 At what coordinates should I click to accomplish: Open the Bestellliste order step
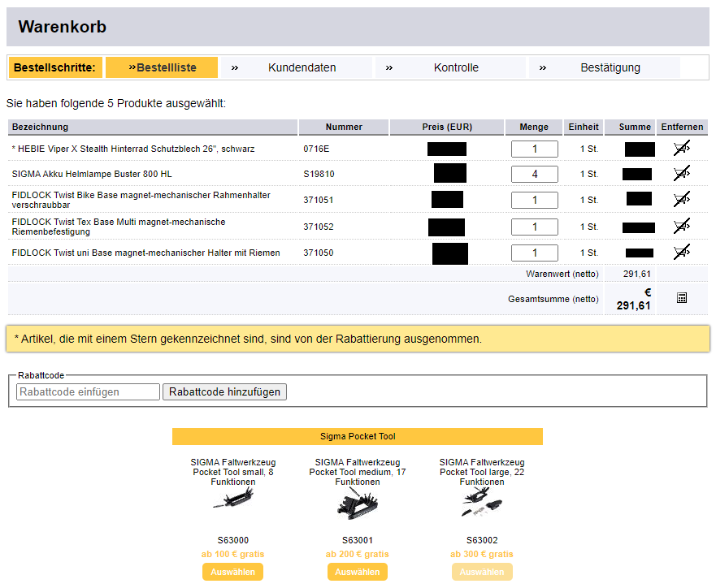coord(162,67)
